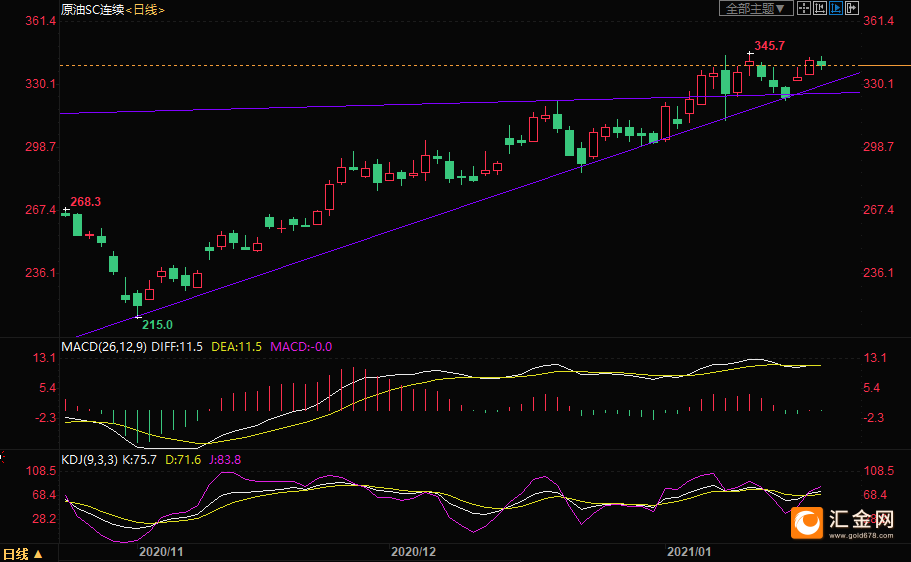This screenshot has height=562, width=911.
Task: Click 108.5 on the right KDJ axis
Action: [878, 471]
